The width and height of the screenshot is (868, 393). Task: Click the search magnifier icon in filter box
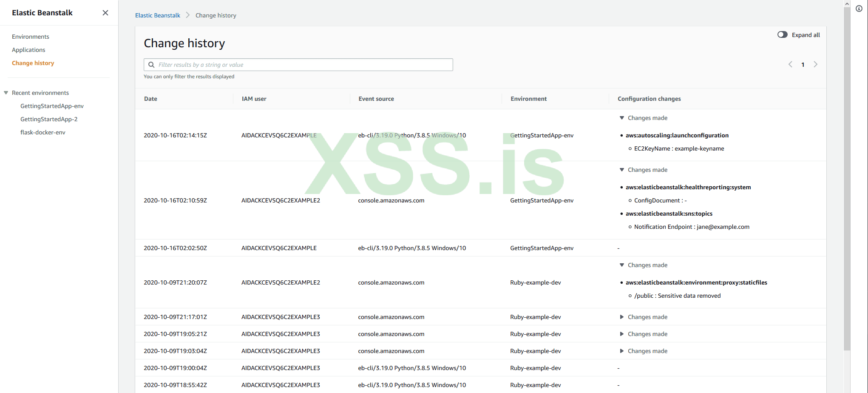[x=151, y=65]
